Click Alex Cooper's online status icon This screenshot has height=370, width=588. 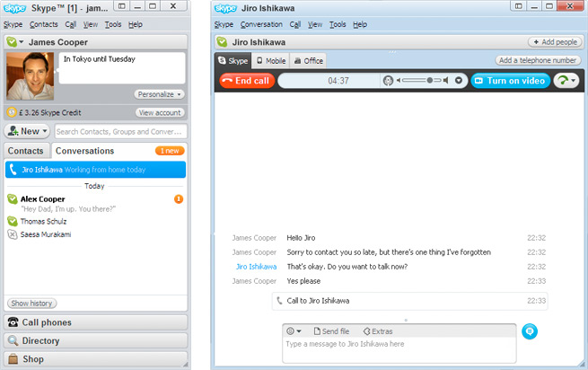[13, 198]
